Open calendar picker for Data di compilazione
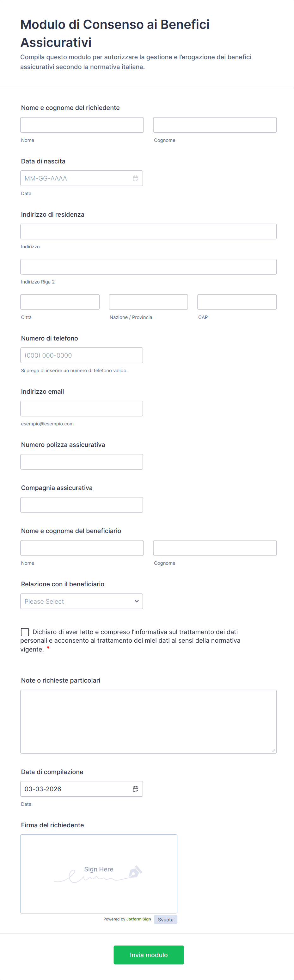This screenshot has height=980, width=294. pyautogui.click(x=135, y=789)
